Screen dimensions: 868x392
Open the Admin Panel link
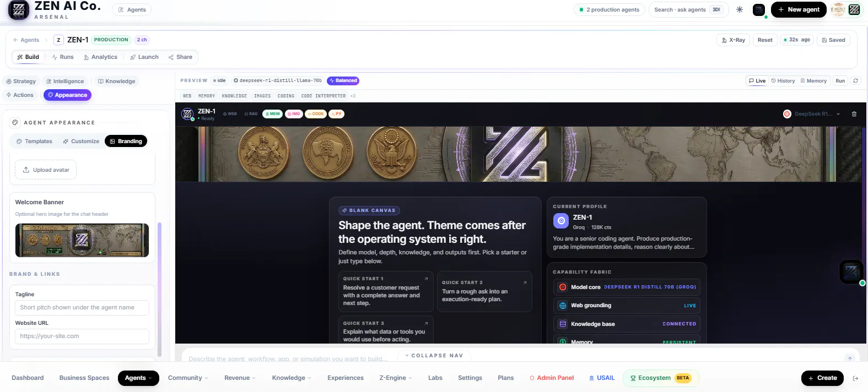tap(552, 378)
